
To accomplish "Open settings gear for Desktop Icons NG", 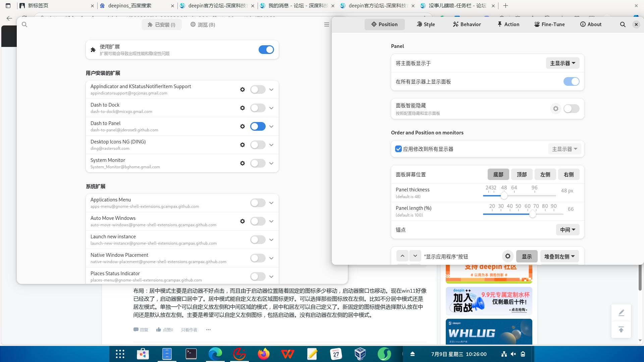I will [243, 145].
